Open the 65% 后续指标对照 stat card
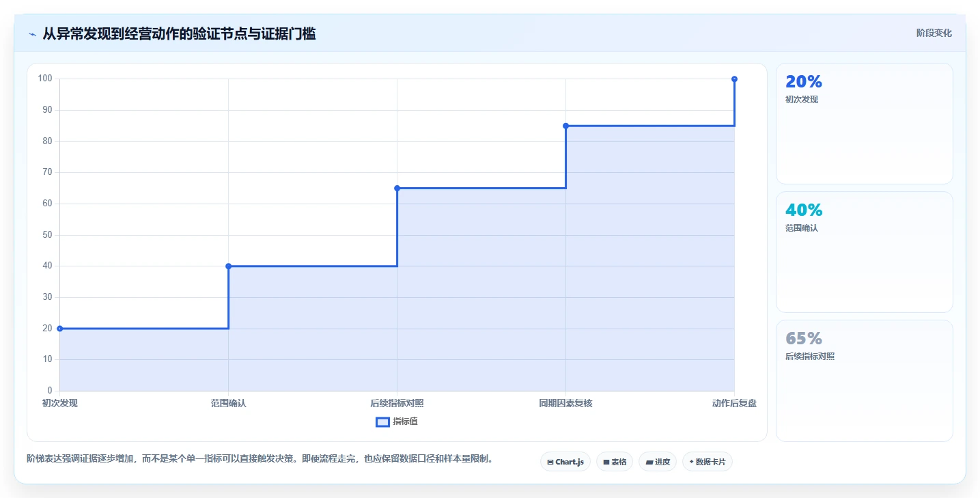The image size is (980, 498). click(x=864, y=381)
